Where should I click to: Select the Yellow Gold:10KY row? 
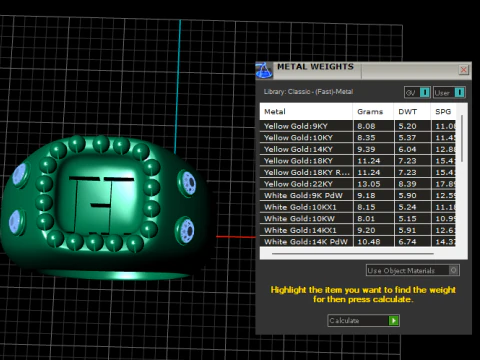pyautogui.click(x=358, y=138)
